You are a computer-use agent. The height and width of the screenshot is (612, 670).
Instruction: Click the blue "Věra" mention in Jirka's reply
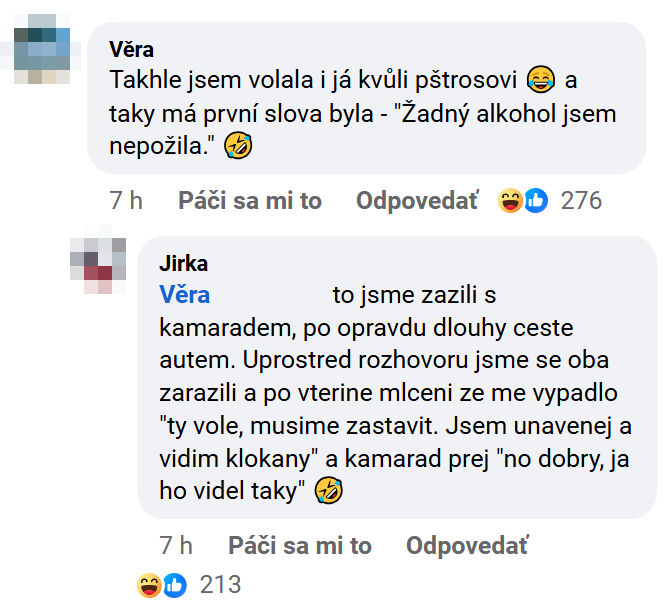click(185, 295)
